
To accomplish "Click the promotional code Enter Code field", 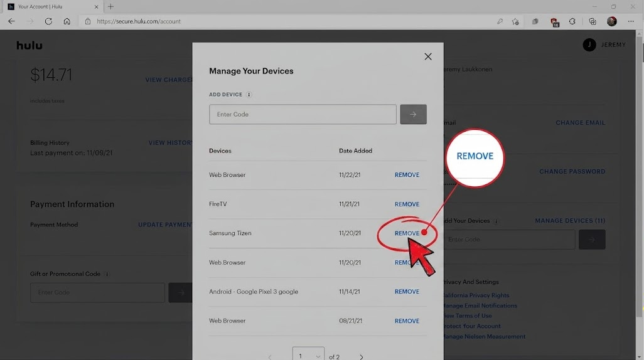I will coord(97,292).
